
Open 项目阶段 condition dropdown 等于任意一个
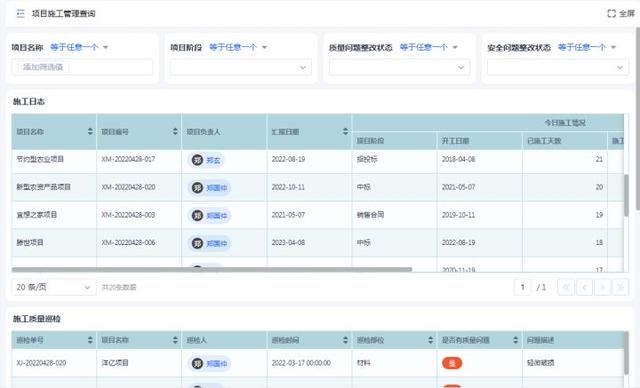point(238,47)
